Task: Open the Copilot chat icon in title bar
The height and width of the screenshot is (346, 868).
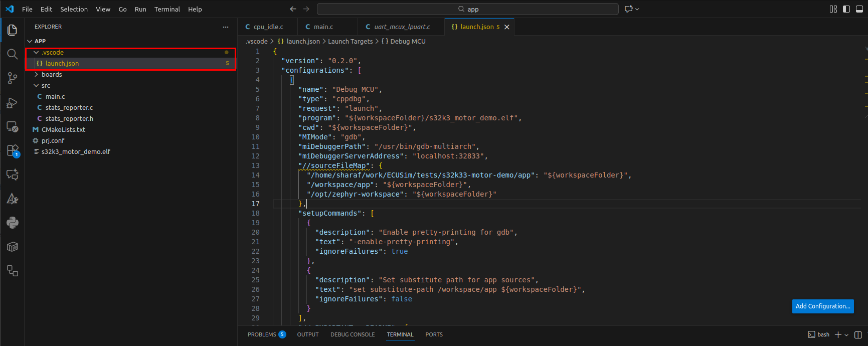Action: click(629, 9)
